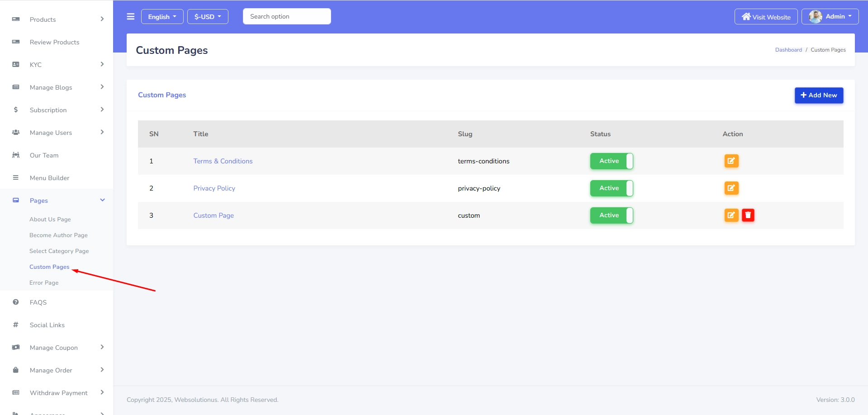Click the Add New button

[819, 95]
